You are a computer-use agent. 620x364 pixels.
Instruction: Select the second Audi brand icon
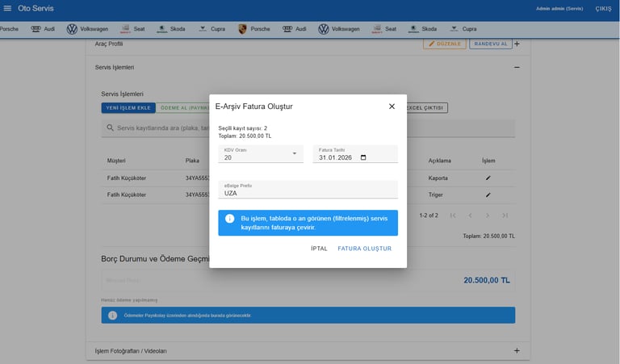(287, 29)
